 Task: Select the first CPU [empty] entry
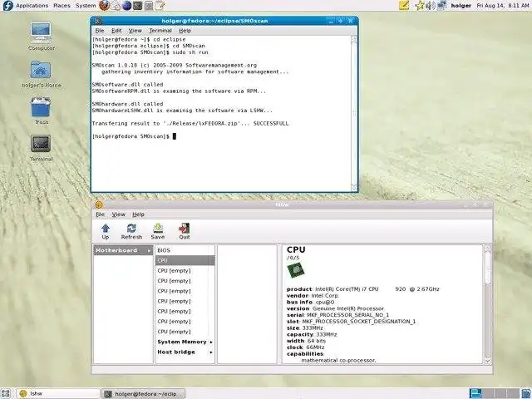(x=185, y=271)
